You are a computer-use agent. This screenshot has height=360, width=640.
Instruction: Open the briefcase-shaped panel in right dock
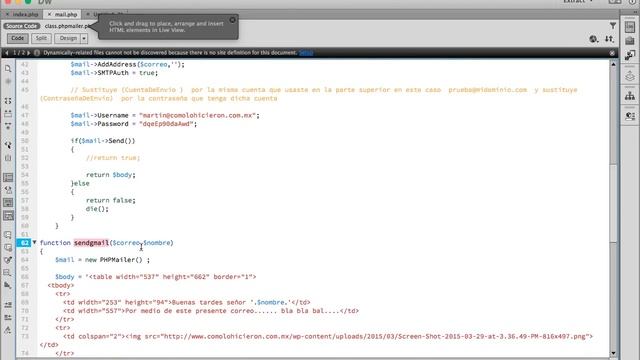pyautogui.click(x=630, y=41)
